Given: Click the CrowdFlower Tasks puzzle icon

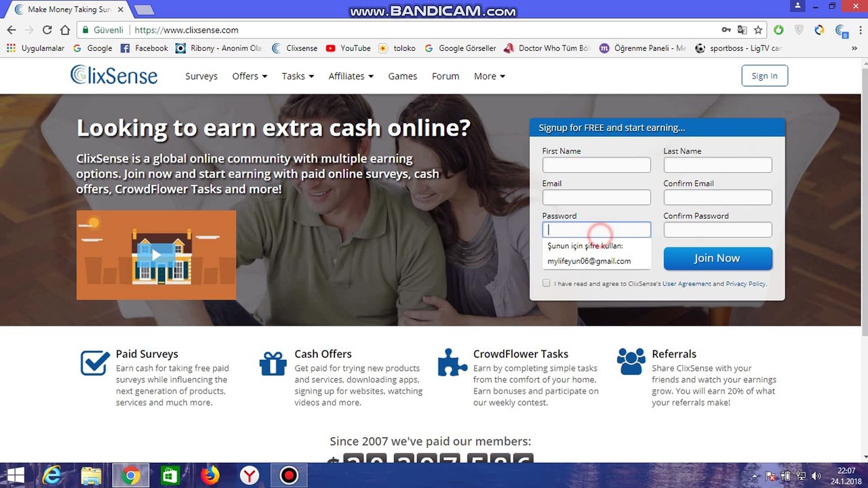Looking at the screenshot, I should [x=452, y=363].
